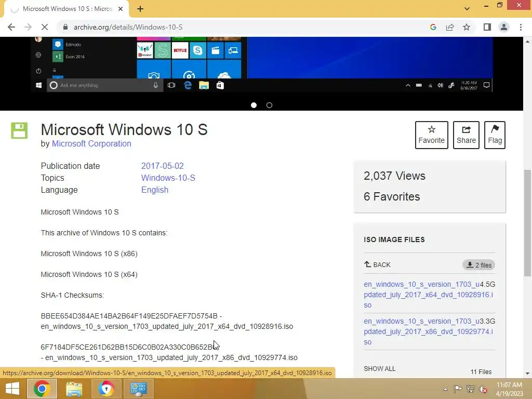Open File Explorer from taskbar
Viewport: 532px width, 399px height.
(x=74, y=389)
